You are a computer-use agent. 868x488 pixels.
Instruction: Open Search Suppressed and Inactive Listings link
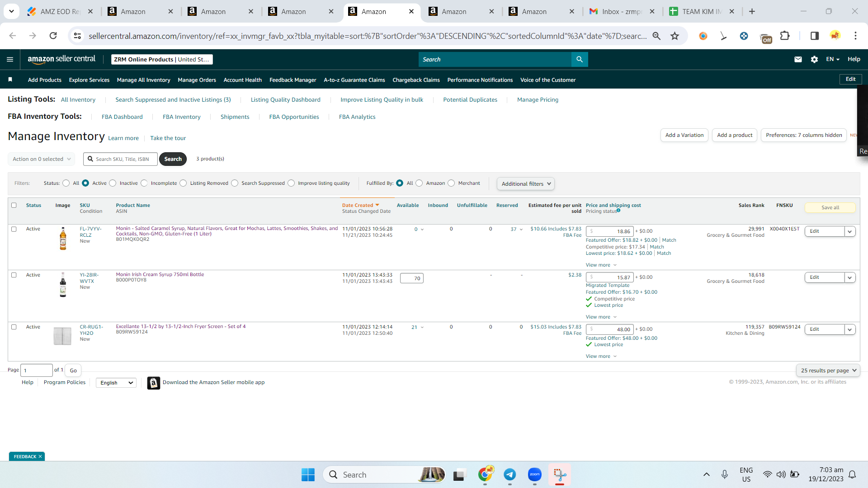(173, 100)
